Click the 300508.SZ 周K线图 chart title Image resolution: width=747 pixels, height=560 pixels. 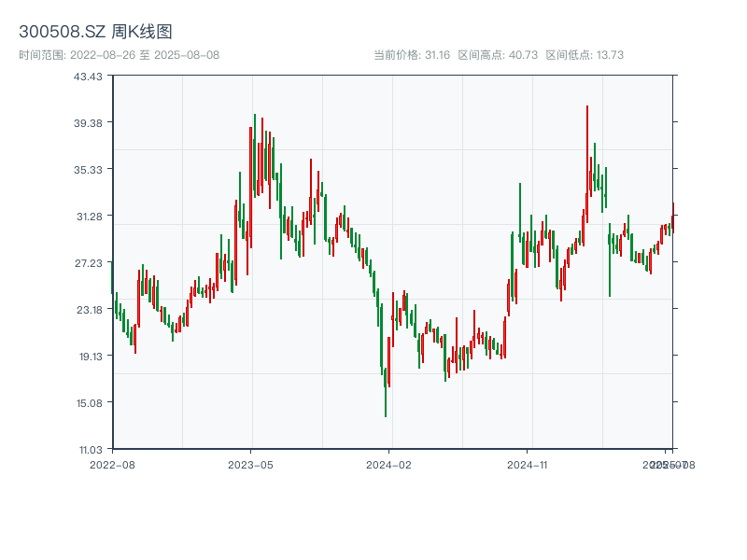[x=95, y=32]
